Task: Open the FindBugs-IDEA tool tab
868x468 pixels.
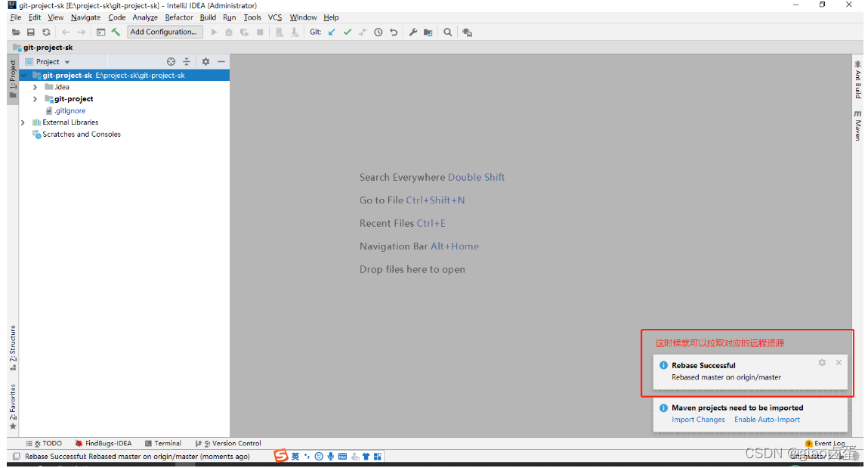Action: 103,443
